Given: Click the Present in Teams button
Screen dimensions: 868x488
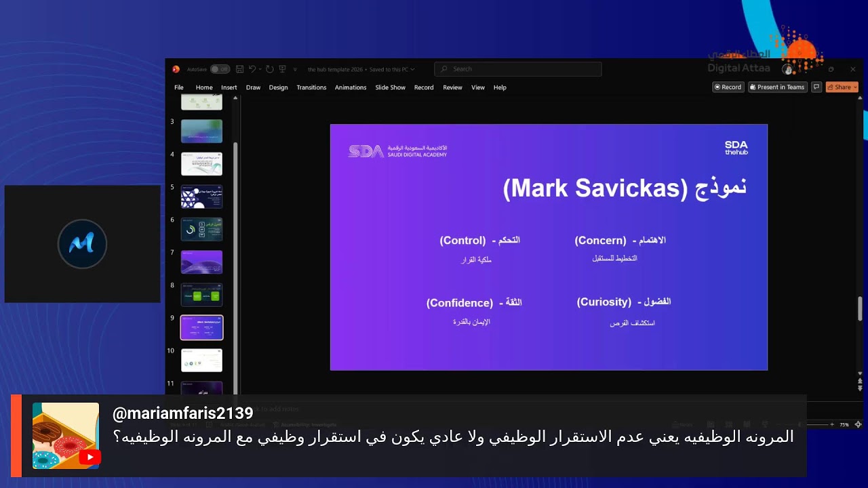Looking at the screenshot, I should 777,87.
